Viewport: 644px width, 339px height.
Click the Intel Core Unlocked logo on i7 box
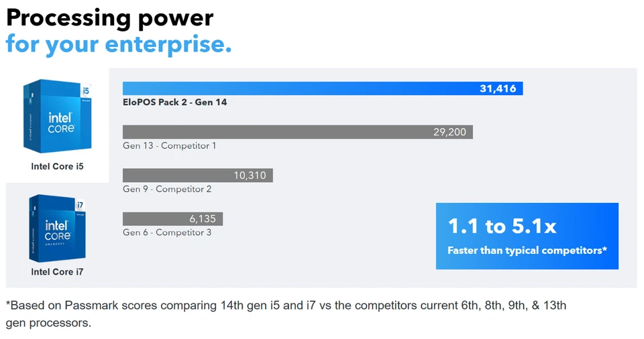[x=56, y=232]
